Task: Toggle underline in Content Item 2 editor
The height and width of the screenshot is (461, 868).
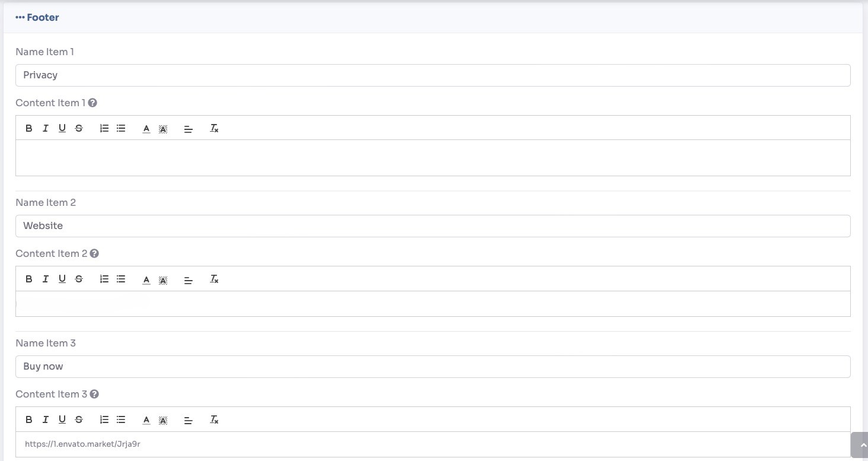Action: point(62,279)
